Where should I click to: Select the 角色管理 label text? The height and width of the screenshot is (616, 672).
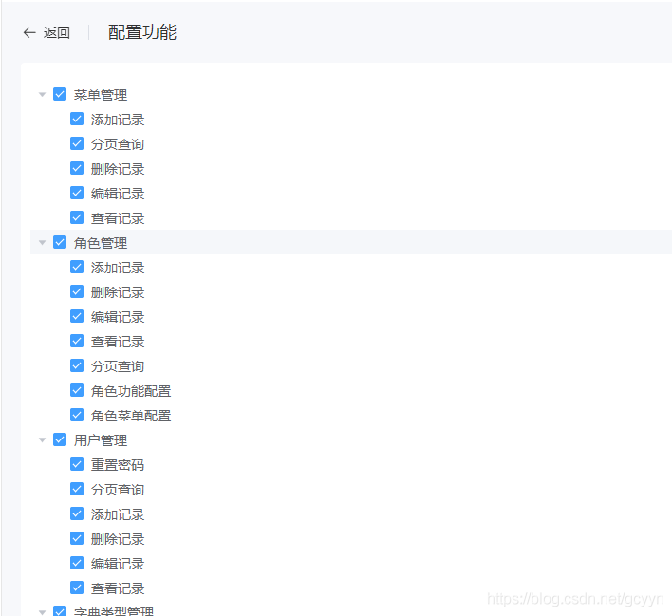(x=101, y=243)
